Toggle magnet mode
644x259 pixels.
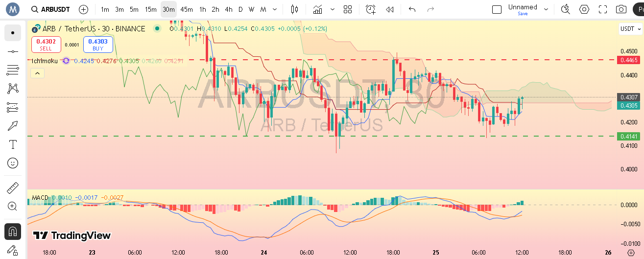pyautogui.click(x=13, y=231)
